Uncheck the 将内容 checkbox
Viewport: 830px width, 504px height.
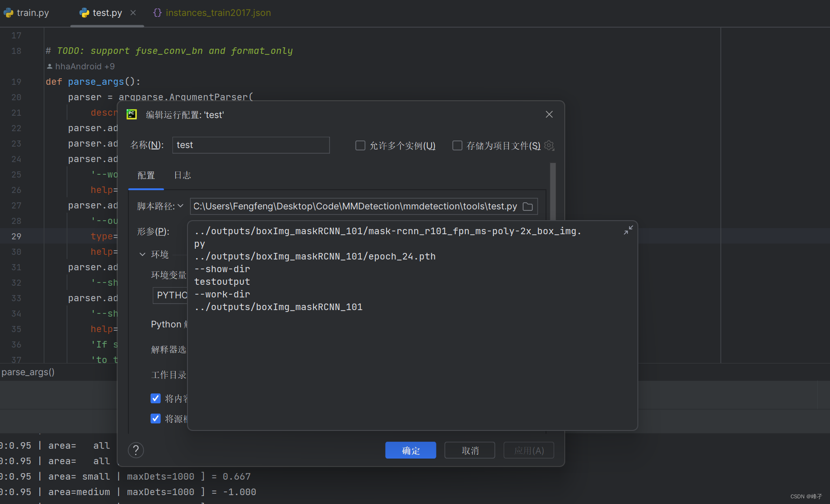tap(156, 398)
